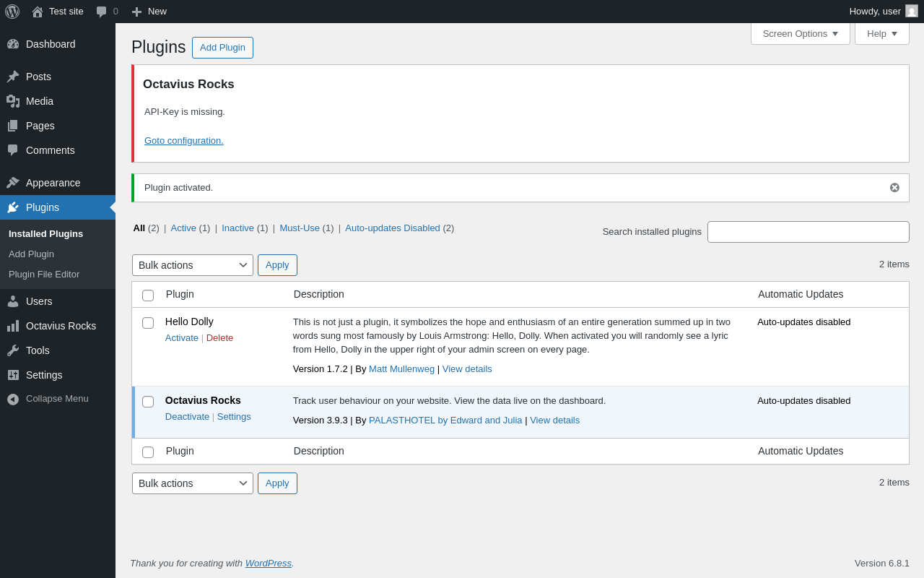Open PALASTHOTEL by Edward and Julia link
924x578 pixels.
pyautogui.click(x=445, y=420)
